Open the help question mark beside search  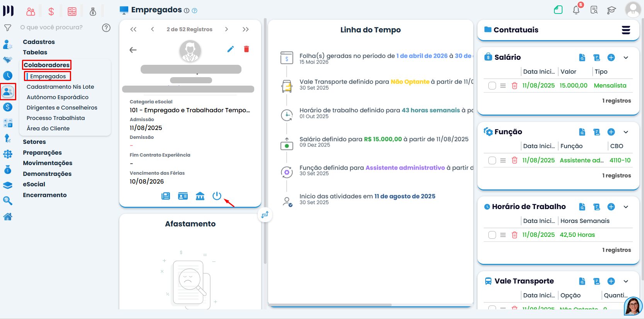106,27
